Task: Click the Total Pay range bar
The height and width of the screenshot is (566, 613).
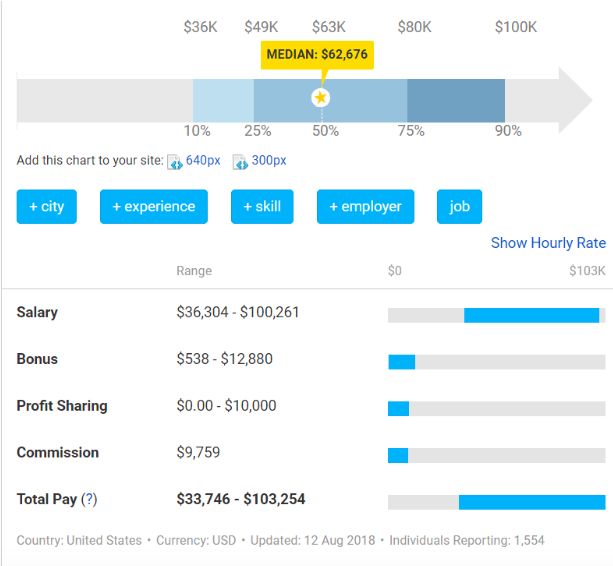Action: click(x=496, y=502)
